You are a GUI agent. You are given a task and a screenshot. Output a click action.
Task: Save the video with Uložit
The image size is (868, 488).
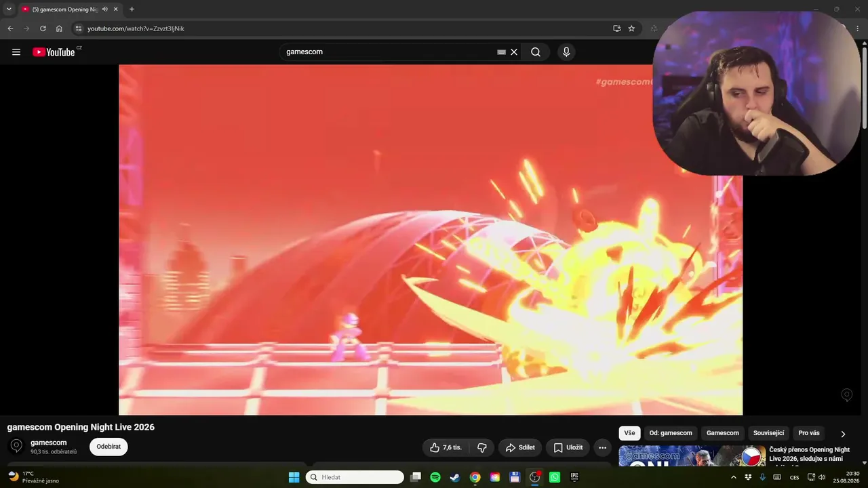click(x=568, y=447)
